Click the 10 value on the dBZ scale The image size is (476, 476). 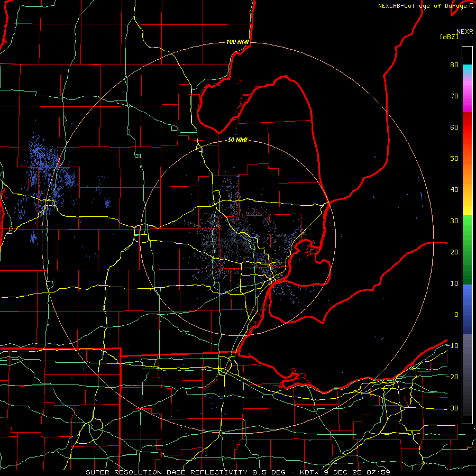point(454,283)
